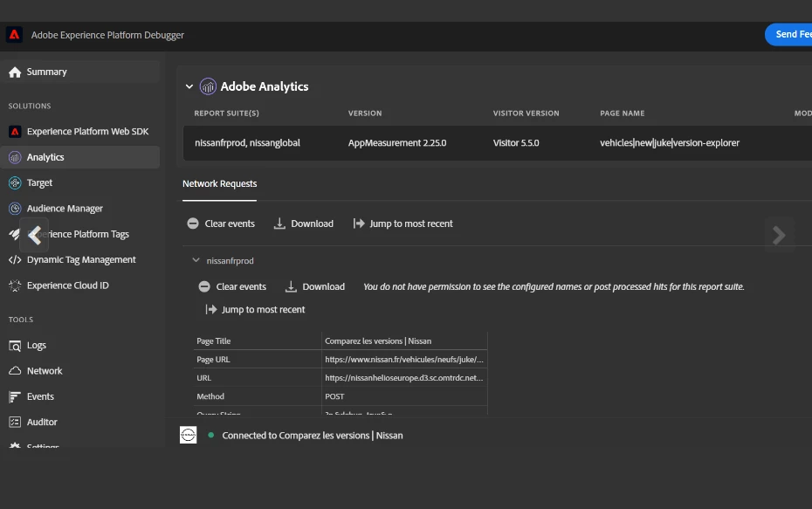Clear events for nissanfrprod suite
The height and width of the screenshot is (509, 812).
(x=232, y=286)
